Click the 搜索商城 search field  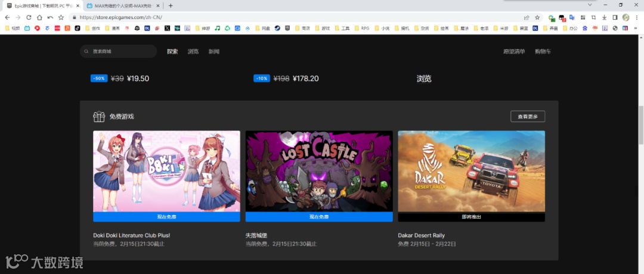pos(118,51)
